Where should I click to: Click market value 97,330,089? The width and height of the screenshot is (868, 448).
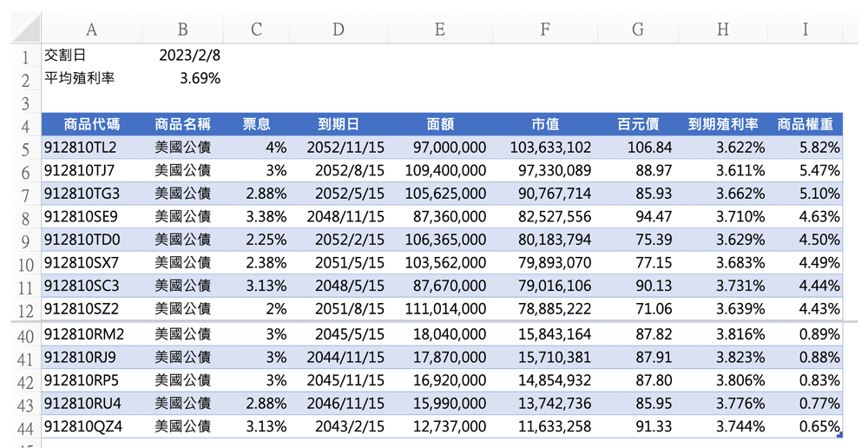tap(545, 170)
